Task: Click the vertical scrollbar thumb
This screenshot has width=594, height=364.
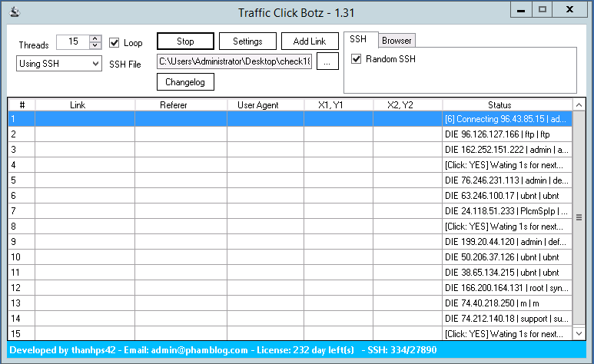Action: point(579,217)
